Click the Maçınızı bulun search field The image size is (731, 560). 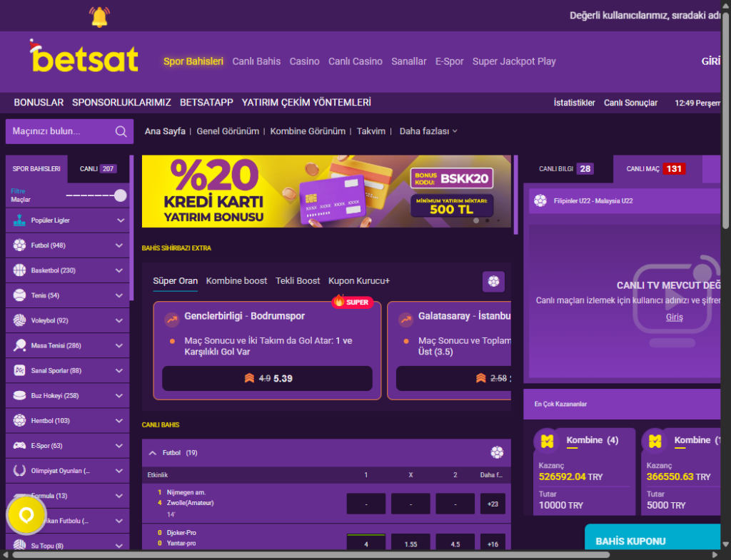point(61,131)
